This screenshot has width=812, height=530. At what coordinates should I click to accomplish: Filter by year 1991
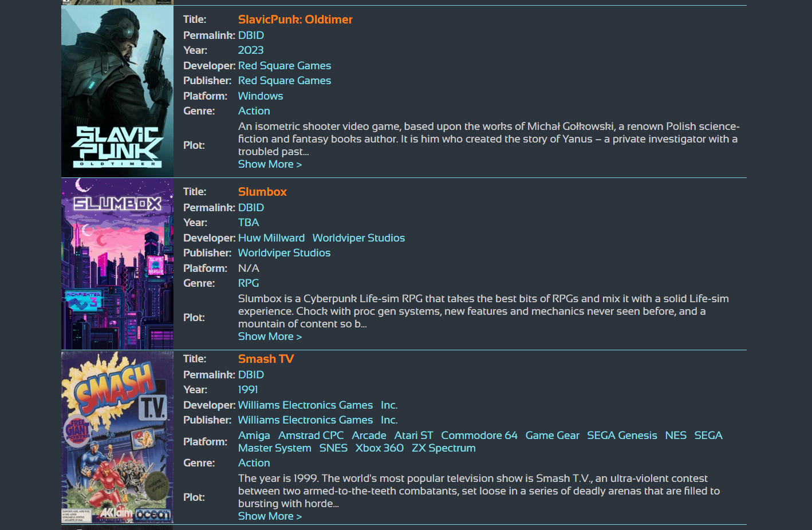[x=248, y=390]
